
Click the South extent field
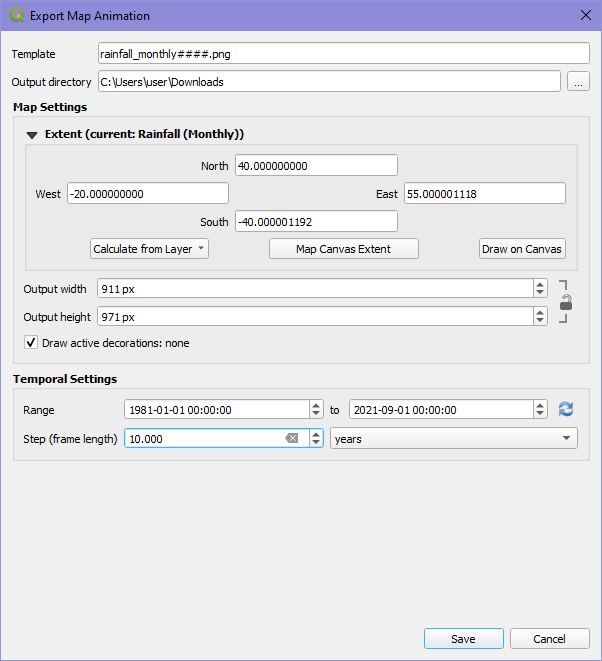tap(316, 221)
